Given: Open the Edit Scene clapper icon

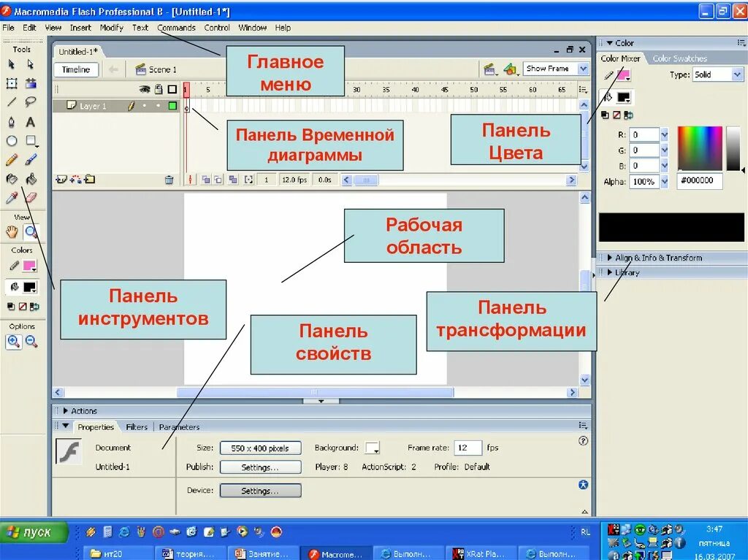Looking at the screenshot, I should click(489, 69).
